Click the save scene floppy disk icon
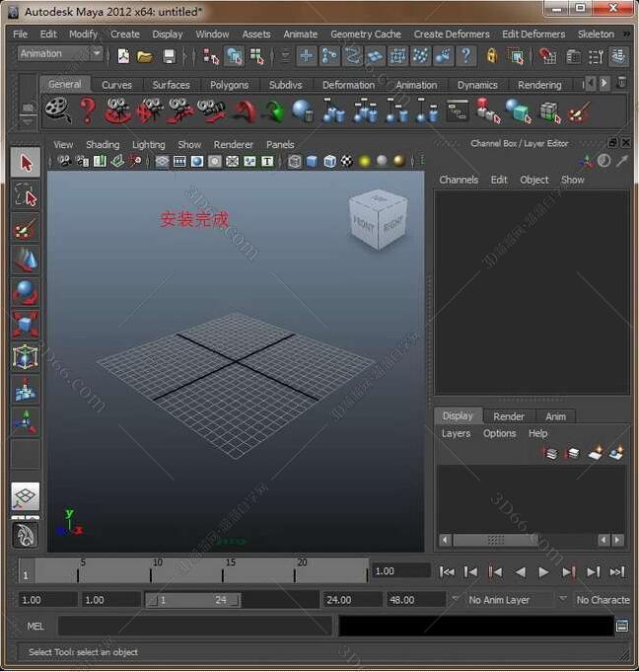 pos(169,56)
